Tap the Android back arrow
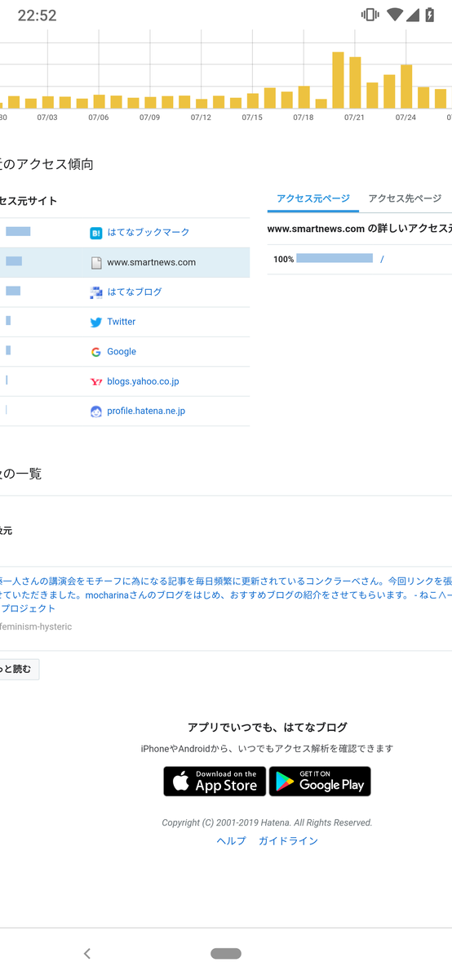 tap(87, 953)
